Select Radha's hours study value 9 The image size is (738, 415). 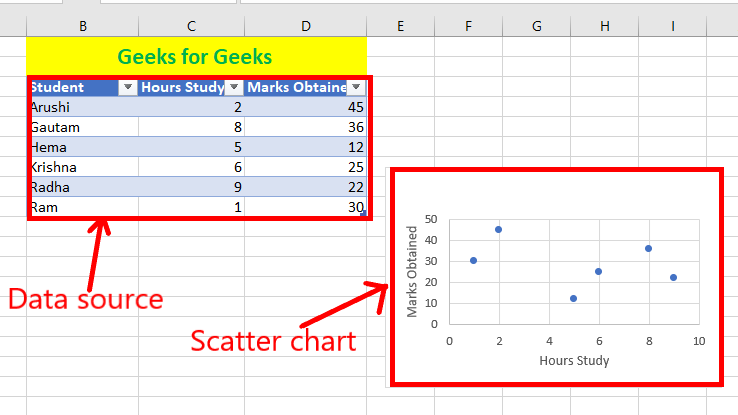pos(192,187)
